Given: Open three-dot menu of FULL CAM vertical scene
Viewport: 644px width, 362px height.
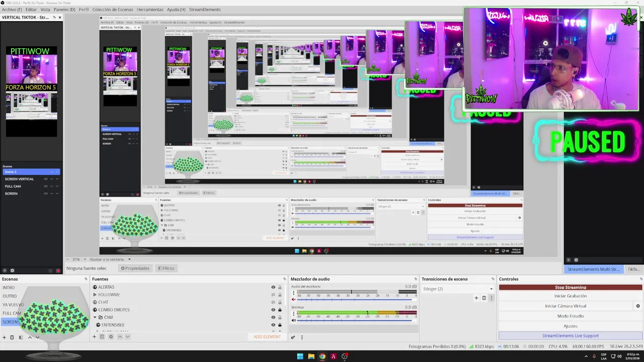Looking at the screenshot, I should click(x=51, y=187).
